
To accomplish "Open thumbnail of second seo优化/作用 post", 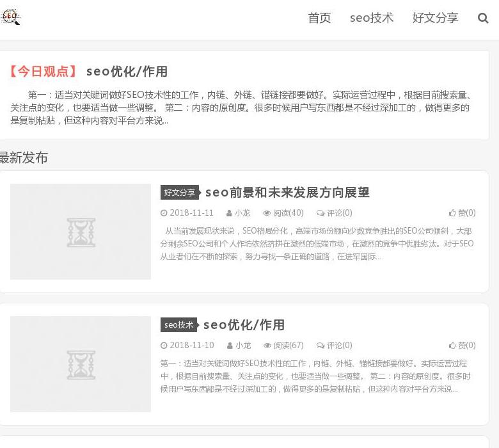I will (81, 364).
